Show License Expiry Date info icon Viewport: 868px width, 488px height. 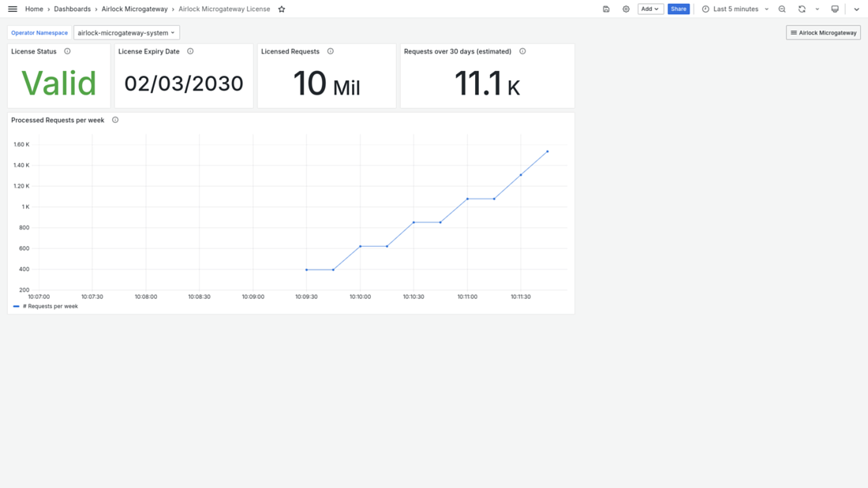point(190,51)
